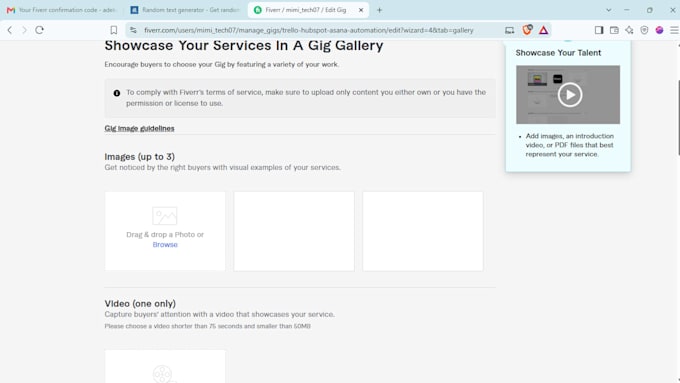Click the video upload reel icon
This screenshot has height=383, width=680.
click(164, 374)
